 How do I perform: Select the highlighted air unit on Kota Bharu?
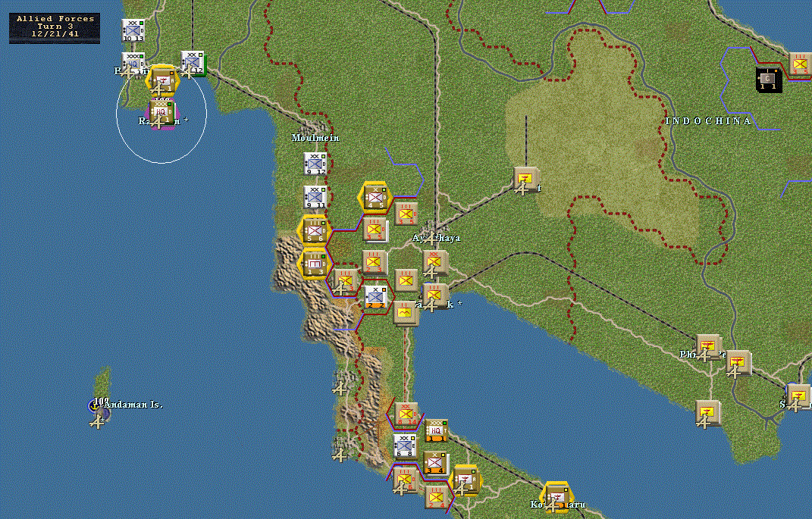click(x=556, y=496)
